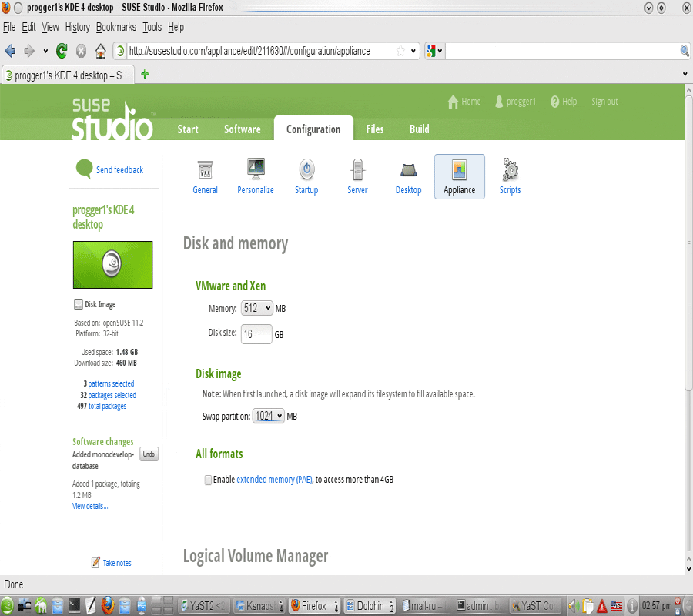Click the browser Back arrow
The width and height of the screenshot is (693, 616).
point(10,51)
